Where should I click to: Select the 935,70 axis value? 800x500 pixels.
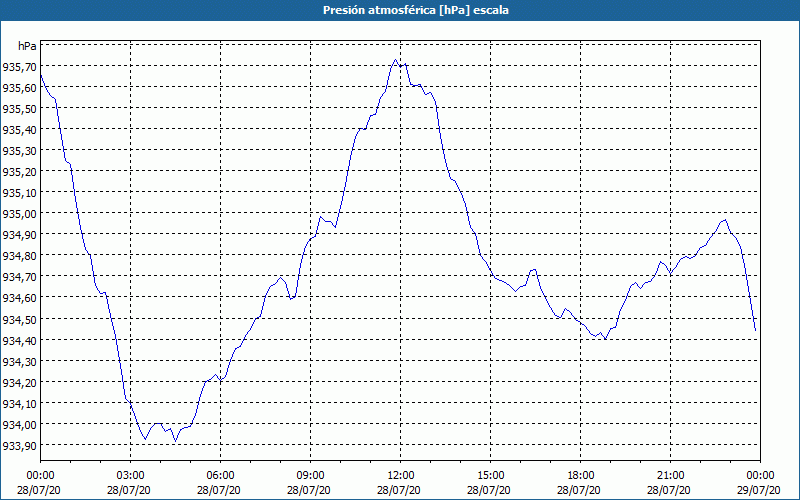pos(19,66)
